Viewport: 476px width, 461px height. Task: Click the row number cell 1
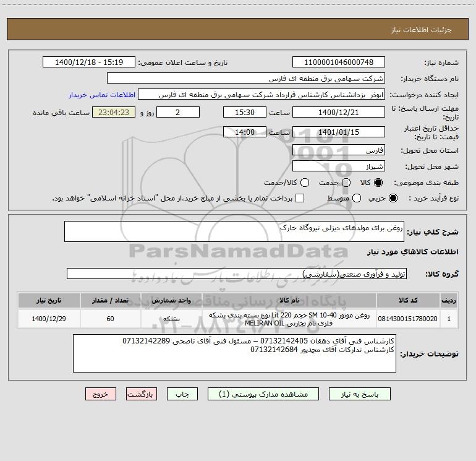coord(449,319)
